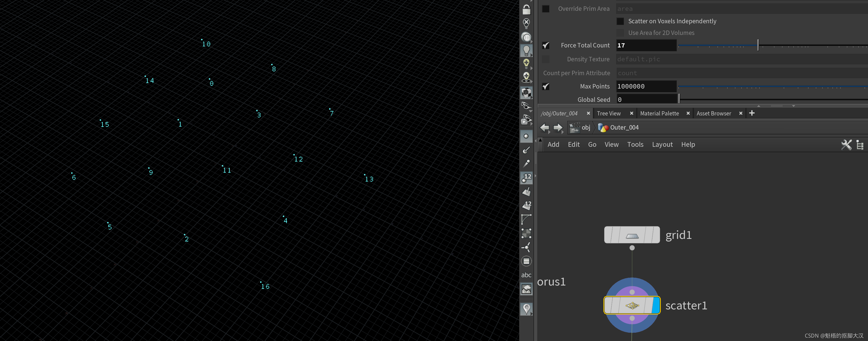
Task: Toggle display point numbers in viewport
Action: point(526,177)
